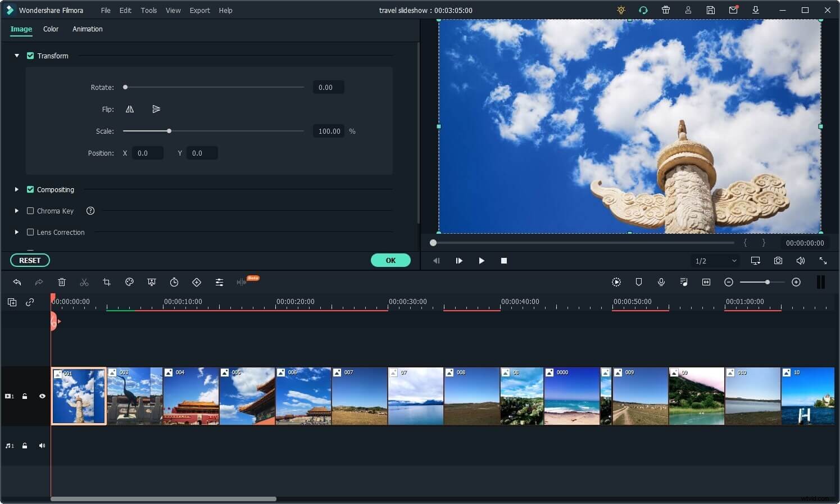
Task: Expand the Lens Correction section
Action: click(16, 232)
